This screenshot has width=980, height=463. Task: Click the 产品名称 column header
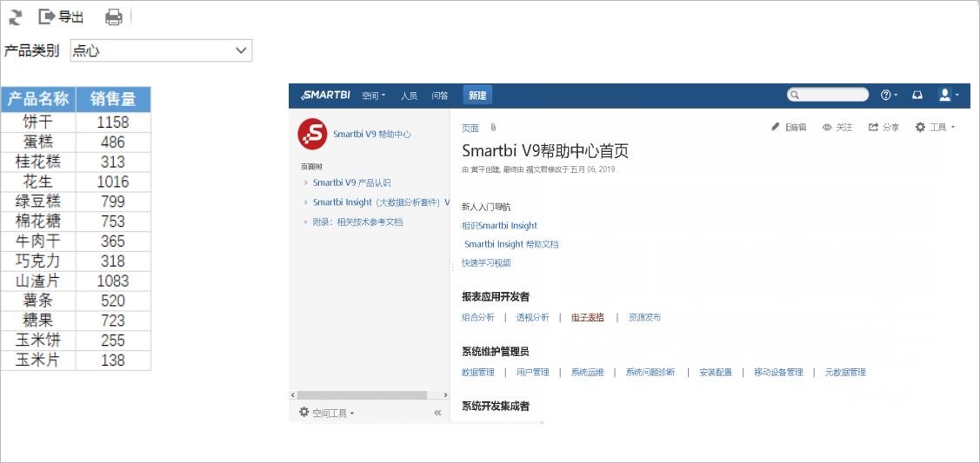[x=38, y=98]
